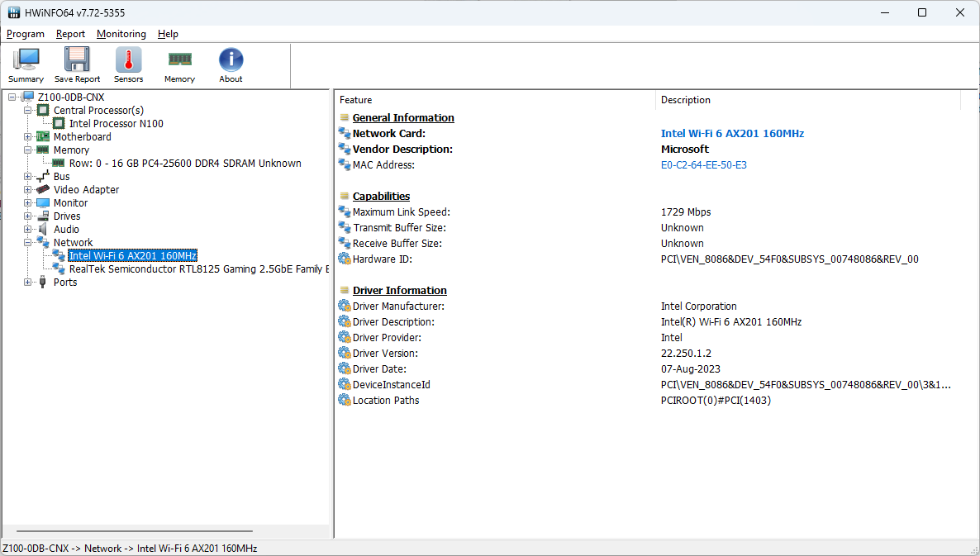Click the Network tree node icon

point(42,242)
